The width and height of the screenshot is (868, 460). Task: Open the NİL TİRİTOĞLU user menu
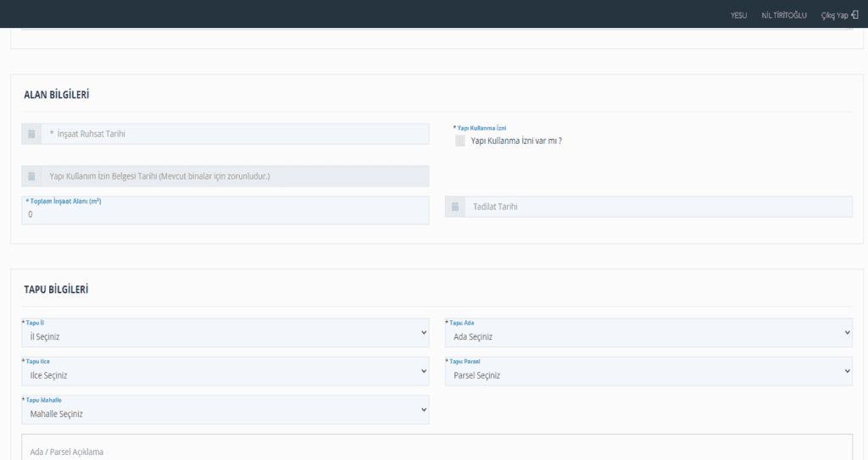click(784, 15)
